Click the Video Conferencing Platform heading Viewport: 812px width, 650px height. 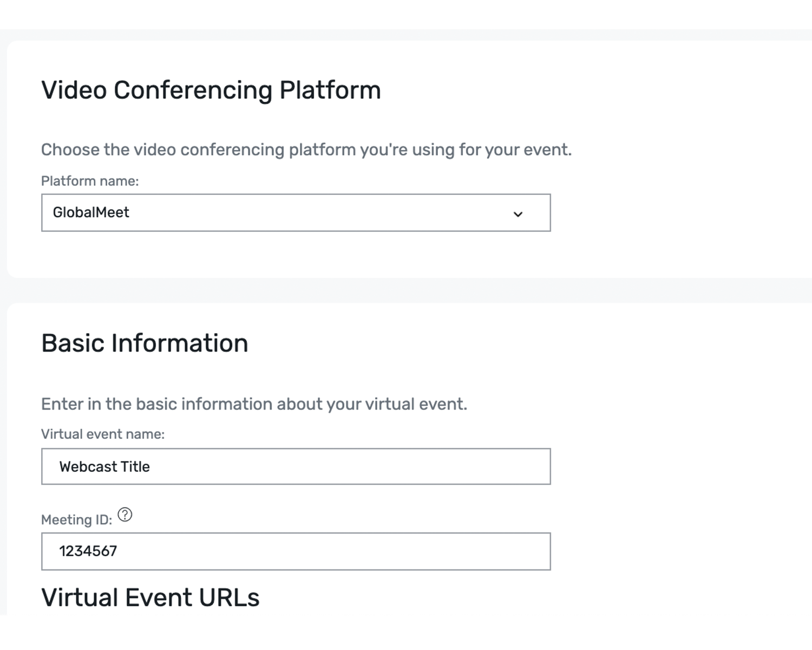tap(211, 90)
